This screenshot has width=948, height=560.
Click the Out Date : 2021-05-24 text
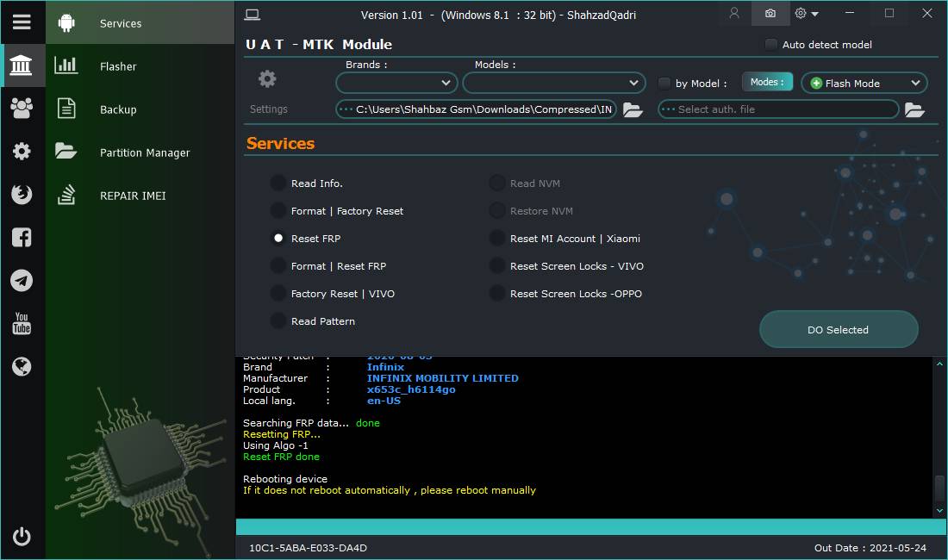pyautogui.click(x=870, y=548)
